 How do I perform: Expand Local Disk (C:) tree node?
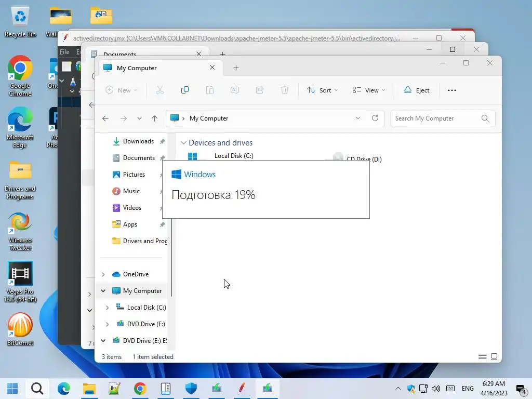click(107, 308)
